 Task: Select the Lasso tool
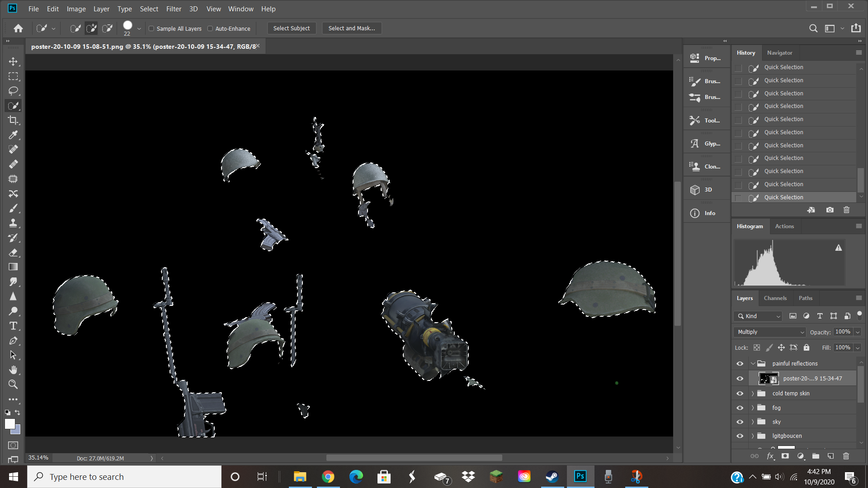pyautogui.click(x=13, y=91)
